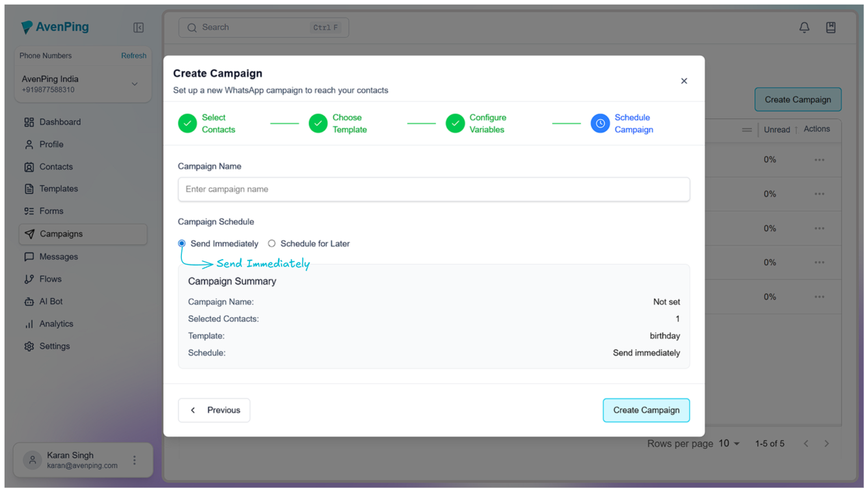
Task: Close the Create Campaign dialog
Action: click(x=684, y=81)
